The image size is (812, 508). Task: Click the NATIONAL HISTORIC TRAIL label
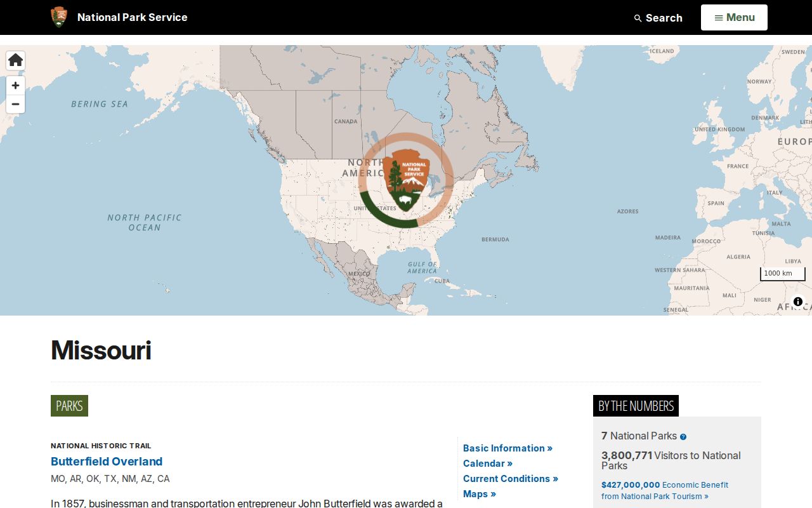(x=101, y=446)
